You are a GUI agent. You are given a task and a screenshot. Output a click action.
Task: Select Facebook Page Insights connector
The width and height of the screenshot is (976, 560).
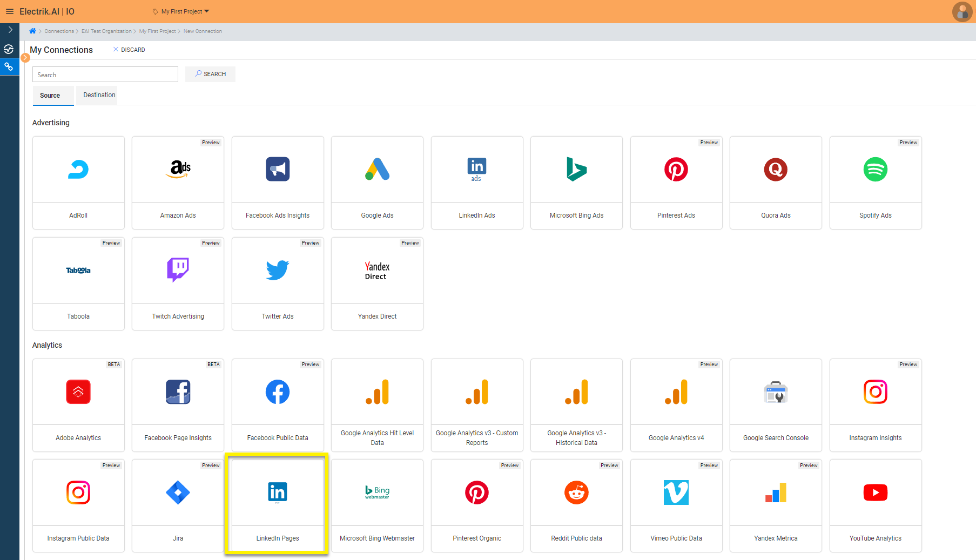(x=178, y=405)
